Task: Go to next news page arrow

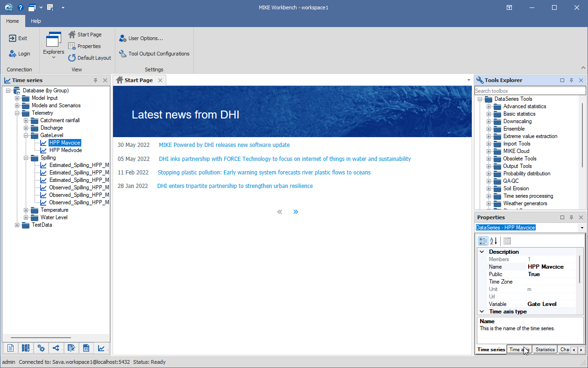Action: tap(296, 212)
